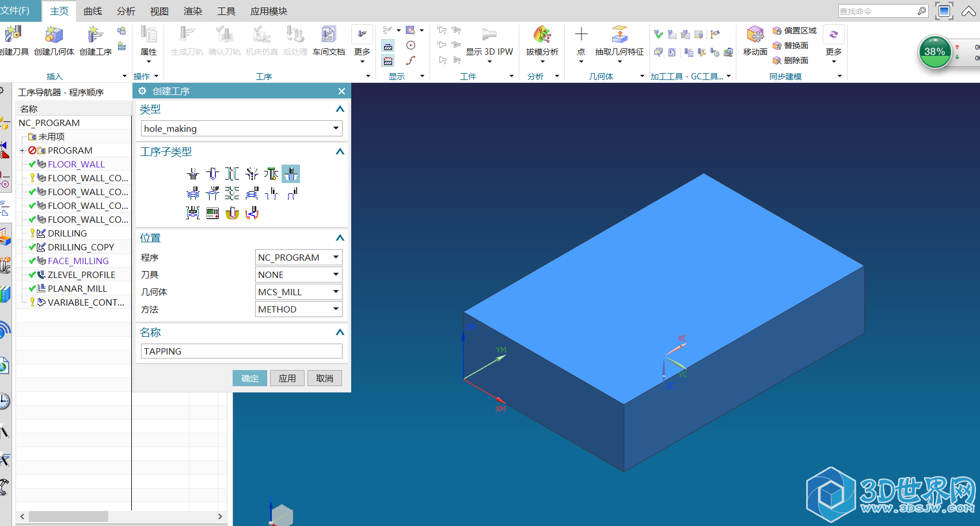Image resolution: width=980 pixels, height=526 pixels.
Task: Collapse the 名称 section
Action: [340, 332]
